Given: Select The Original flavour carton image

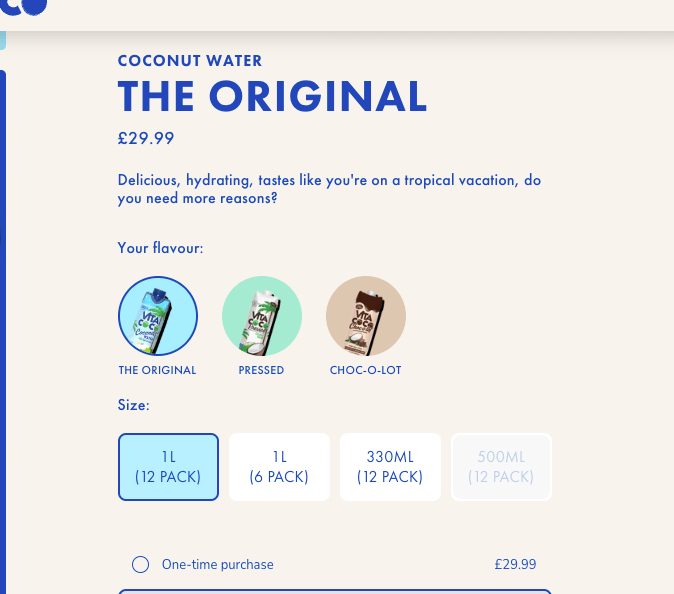Looking at the screenshot, I should 158,316.
